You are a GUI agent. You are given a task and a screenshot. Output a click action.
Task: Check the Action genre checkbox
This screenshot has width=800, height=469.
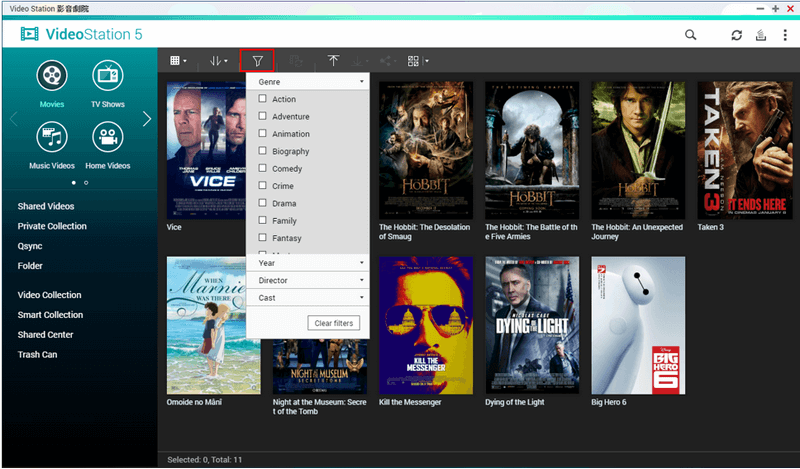tap(262, 98)
